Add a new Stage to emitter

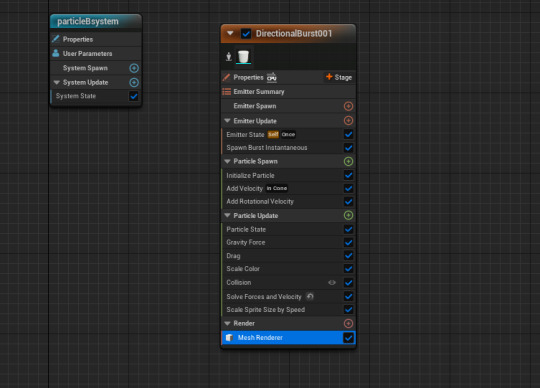click(339, 77)
